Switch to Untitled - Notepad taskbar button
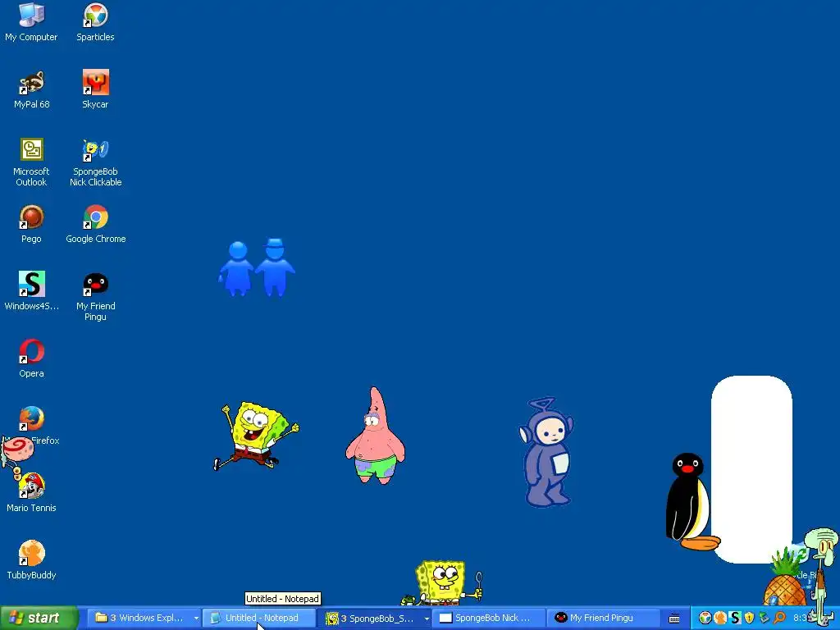Screen dimensions: 840x630 click(259, 619)
